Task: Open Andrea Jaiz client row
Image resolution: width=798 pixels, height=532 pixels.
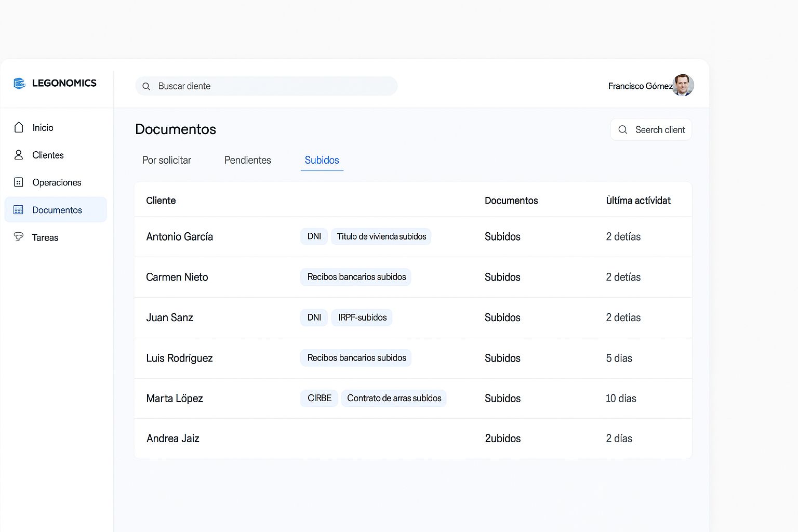Action: pos(173,438)
